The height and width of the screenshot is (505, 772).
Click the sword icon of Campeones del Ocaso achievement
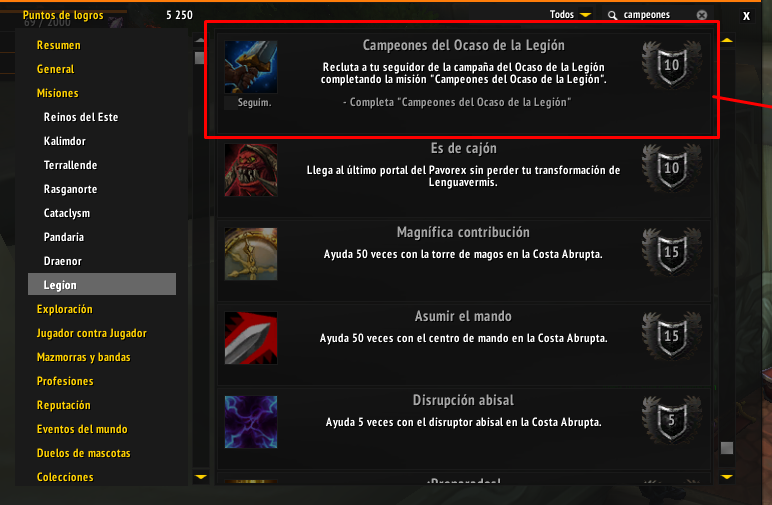click(x=251, y=67)
